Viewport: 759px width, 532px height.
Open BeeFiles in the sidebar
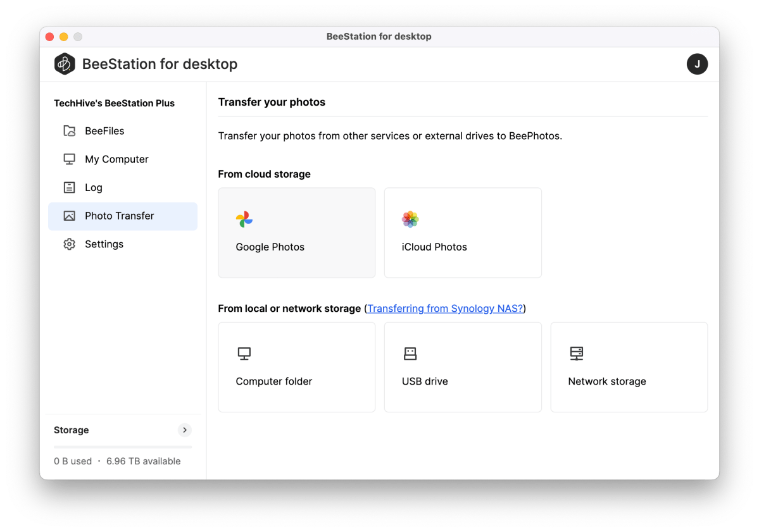pyautogui.click(x=104, y=131)
